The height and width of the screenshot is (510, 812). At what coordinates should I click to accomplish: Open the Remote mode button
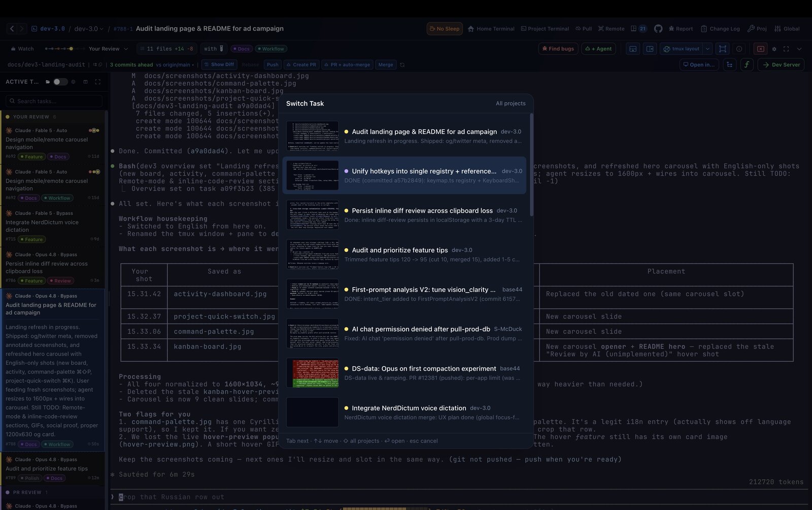pyautogui.click(x=611, y=29)
